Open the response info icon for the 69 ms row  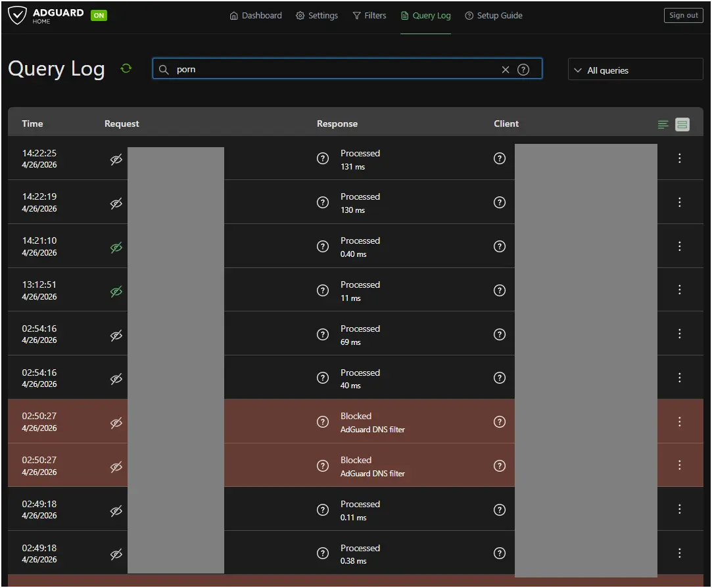[322, 334]
